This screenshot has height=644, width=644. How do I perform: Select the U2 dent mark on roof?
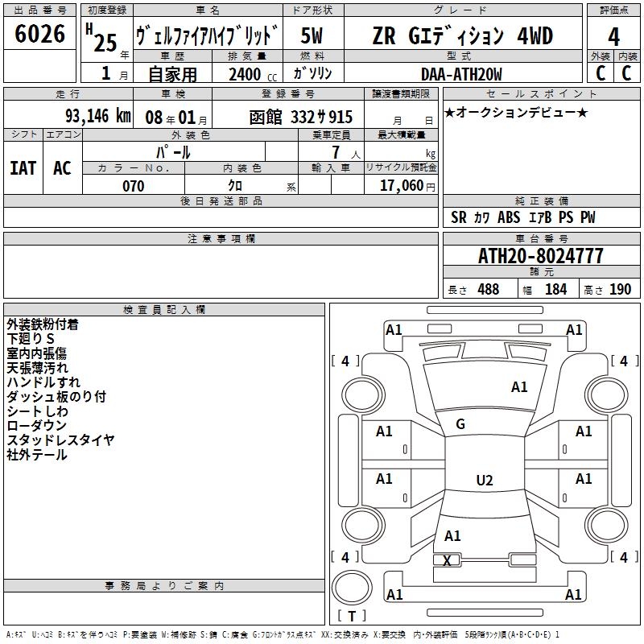coord(484,481)
